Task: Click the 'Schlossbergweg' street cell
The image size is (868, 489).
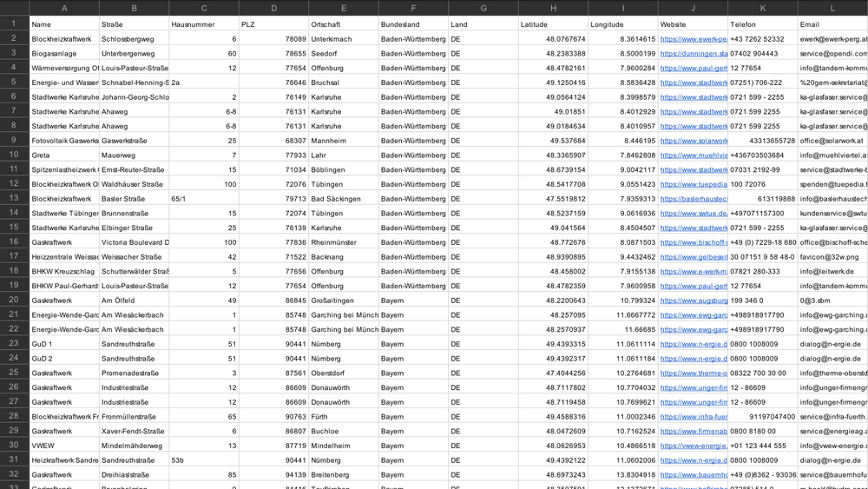Action: [134, 39]
